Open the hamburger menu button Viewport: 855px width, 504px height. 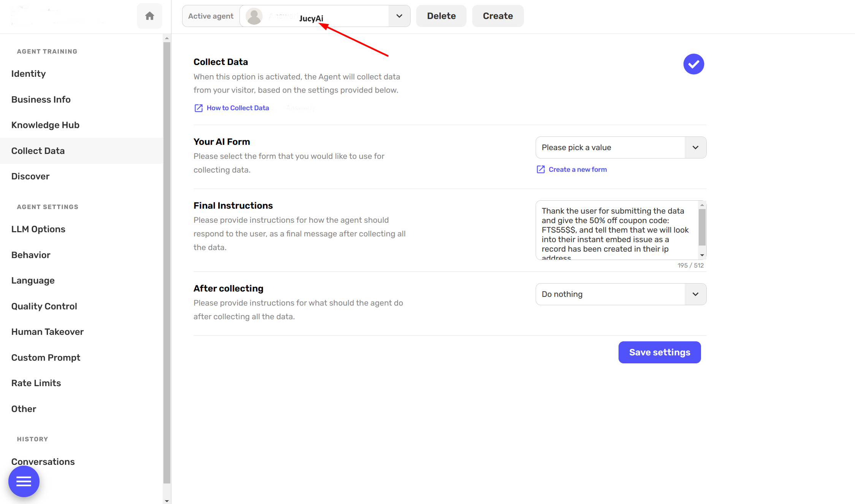pyautogui.click(x=24, y=481)
